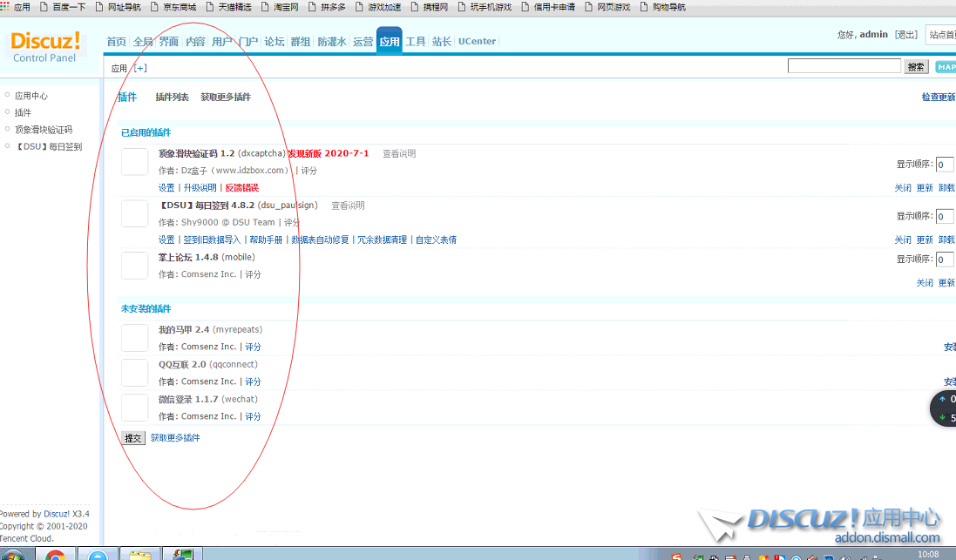Open the 天猫精选 bookmark
This screenshot has height=560, width=956.
click(x=228, y=7)
